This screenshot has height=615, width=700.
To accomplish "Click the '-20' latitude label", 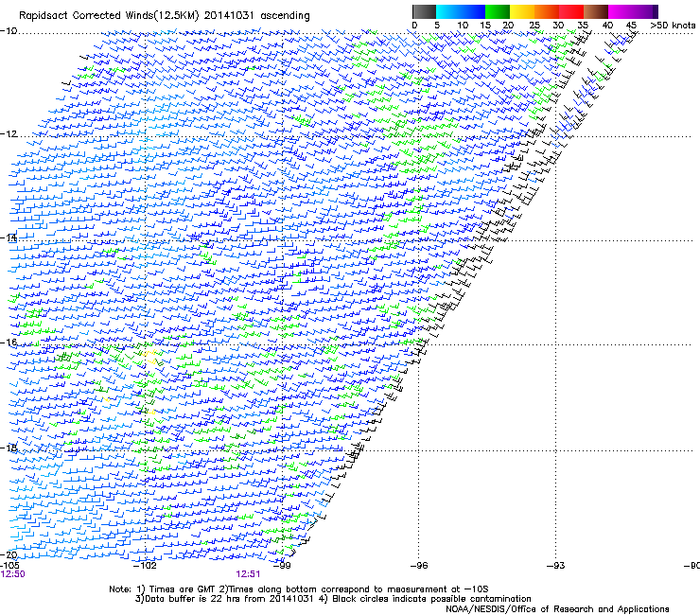I will click(9, 554).
